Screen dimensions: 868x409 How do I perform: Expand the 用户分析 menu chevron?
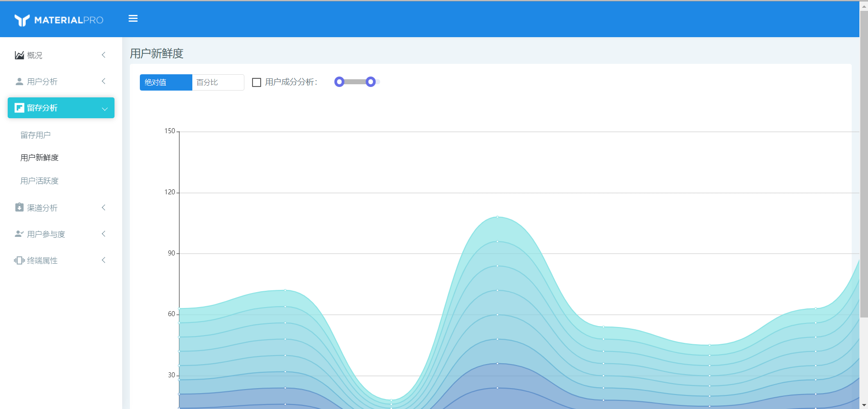[x=104, y=81]
